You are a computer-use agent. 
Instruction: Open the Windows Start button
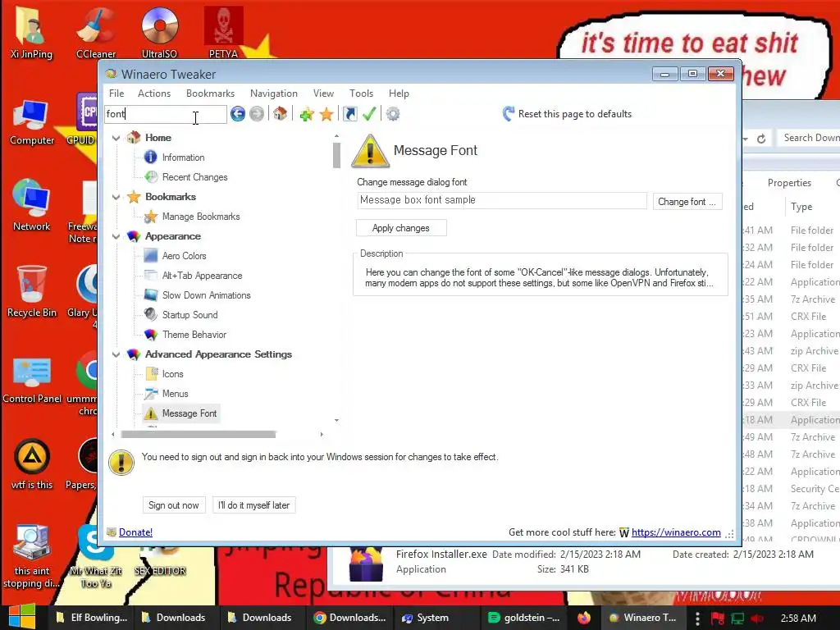[x=21, y=617]
